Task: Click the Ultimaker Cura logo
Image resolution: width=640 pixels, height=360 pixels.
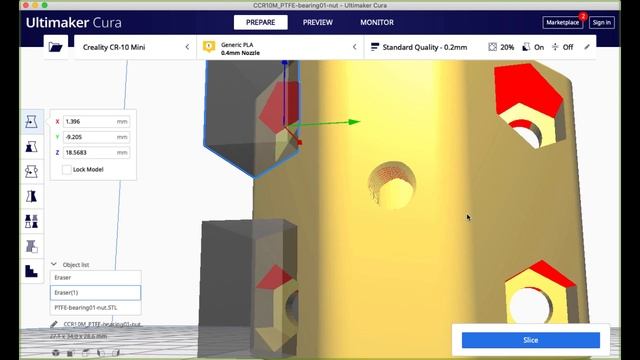Action: click(73, 22)
